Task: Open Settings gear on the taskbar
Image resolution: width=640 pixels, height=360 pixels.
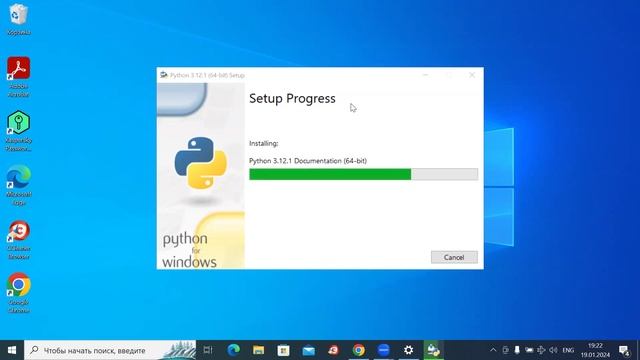Action: pyautogui.click(x=409, y=350)
